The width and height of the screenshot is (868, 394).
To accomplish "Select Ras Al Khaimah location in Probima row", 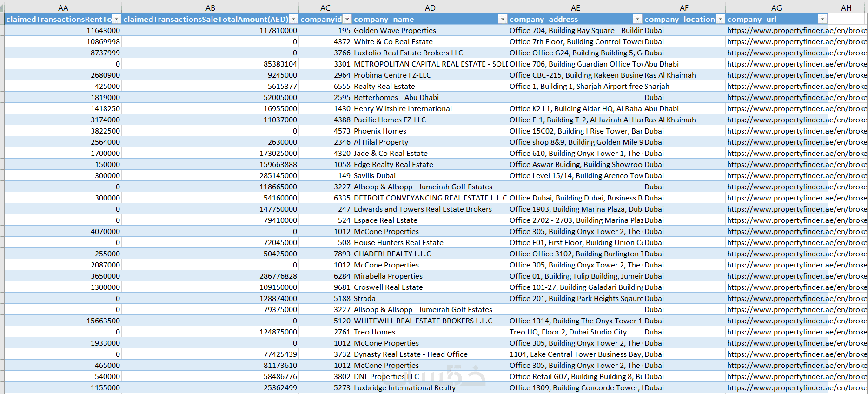I will click(x=684, y=75).
